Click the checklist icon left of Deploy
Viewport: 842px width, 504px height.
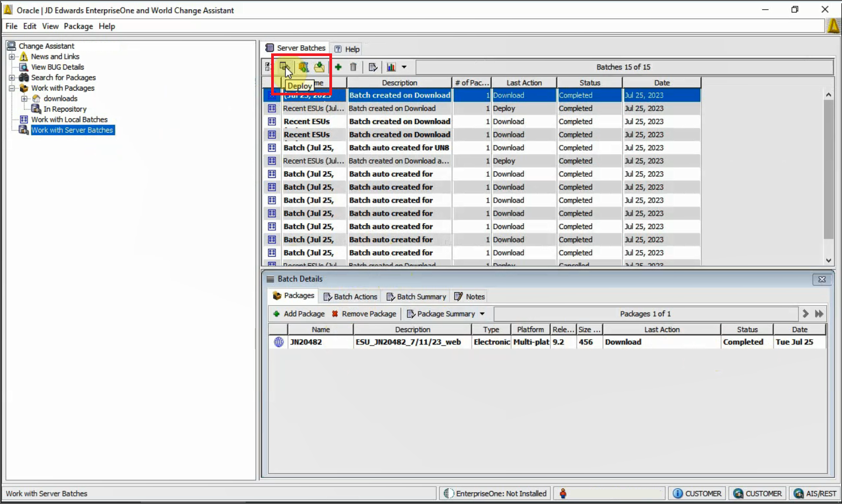(x=268, y=67)
